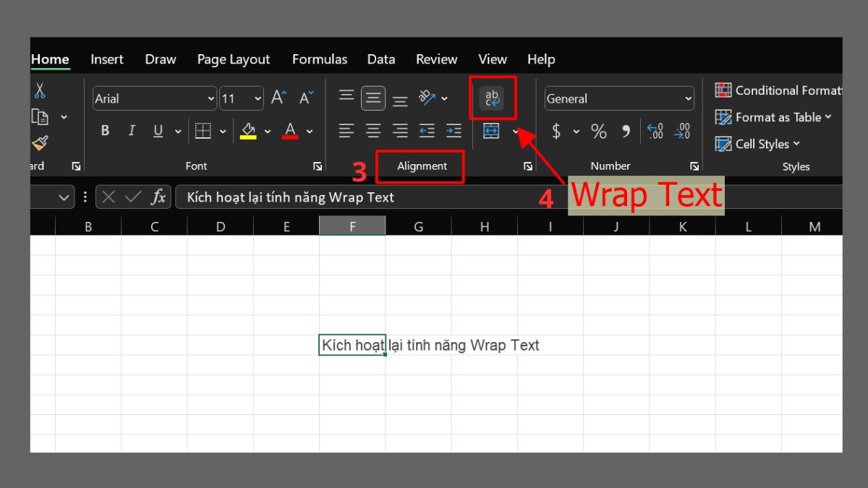This screenshot has height=488, width=868.
Task: Toggle Bold formatting
Action: point(105,131)
